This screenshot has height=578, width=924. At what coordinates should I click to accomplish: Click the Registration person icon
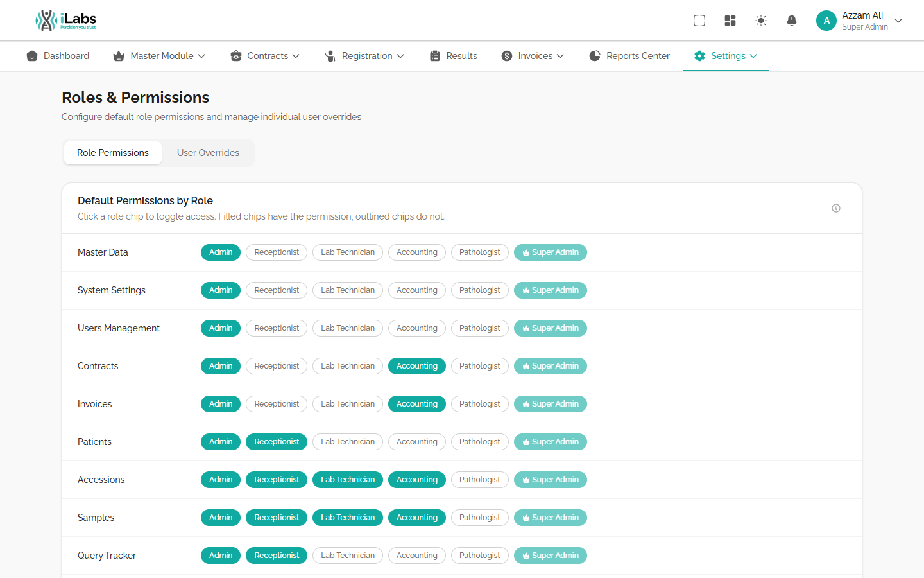click(330, 56)
